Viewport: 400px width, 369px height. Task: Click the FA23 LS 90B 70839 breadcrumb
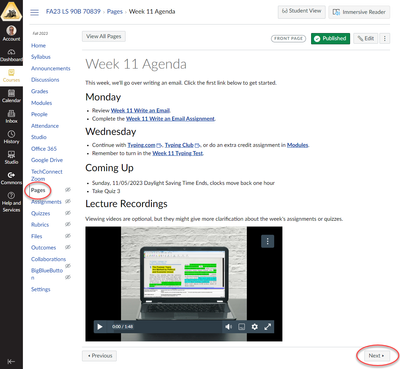[x=73, y=12]
